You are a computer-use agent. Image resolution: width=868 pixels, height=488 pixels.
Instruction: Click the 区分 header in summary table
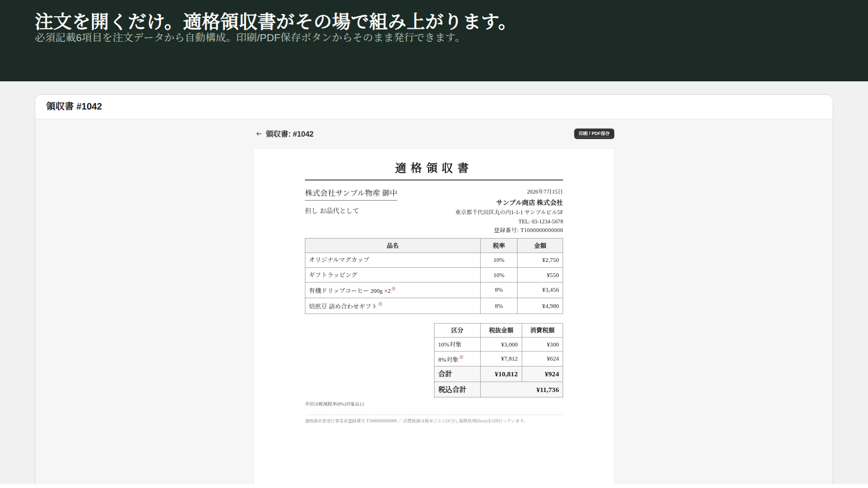[x=457, y=330]
